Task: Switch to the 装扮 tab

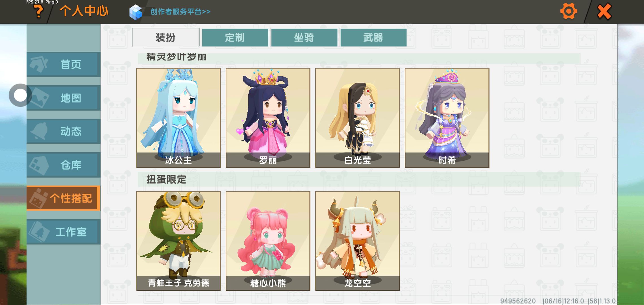Action: click(x=166, y=37)
